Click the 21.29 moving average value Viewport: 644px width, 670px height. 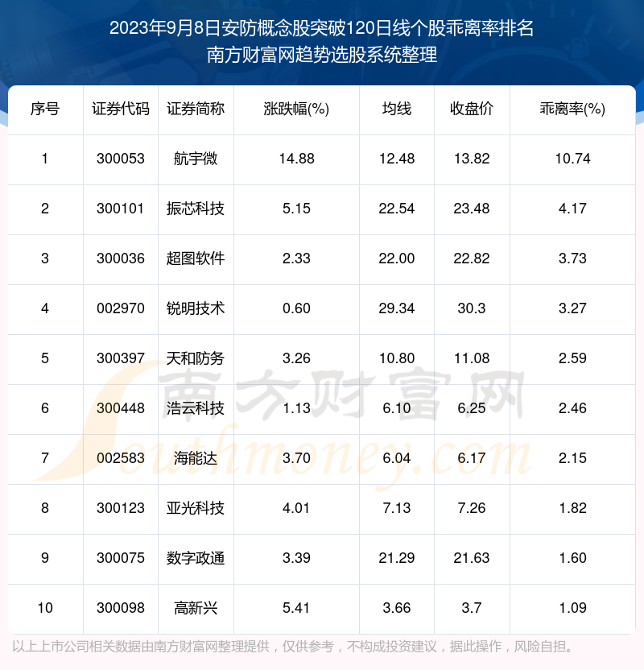coord(397,557)
